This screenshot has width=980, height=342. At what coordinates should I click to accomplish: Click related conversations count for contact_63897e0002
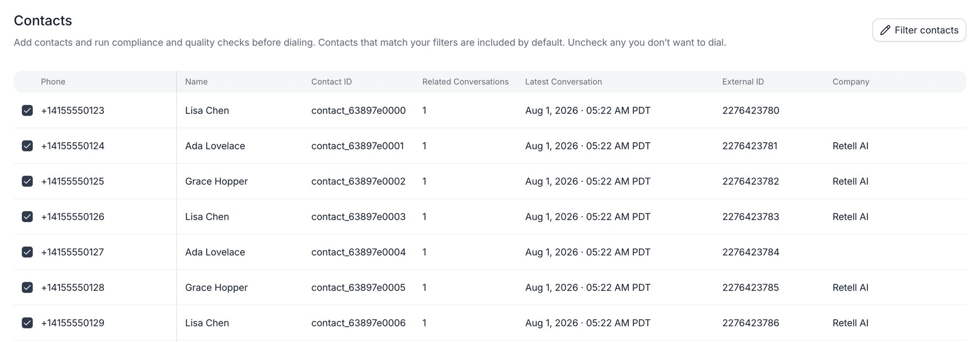[x=425, y=181]
